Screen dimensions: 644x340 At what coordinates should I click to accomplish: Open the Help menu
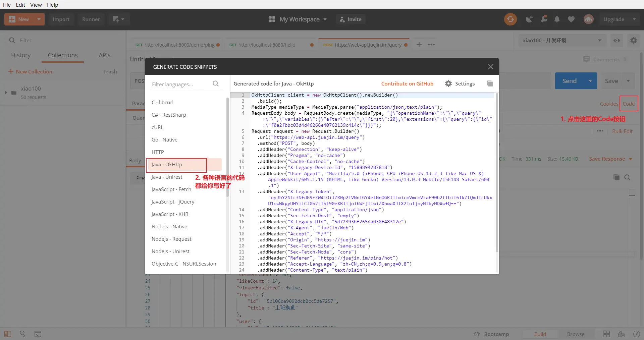pos(52,5)
